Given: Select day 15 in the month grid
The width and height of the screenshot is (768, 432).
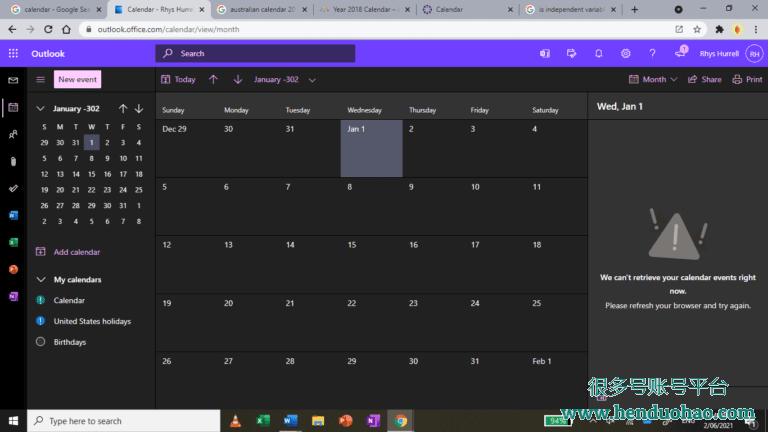Looking at the screenshot, I should [x=372, y=264].
